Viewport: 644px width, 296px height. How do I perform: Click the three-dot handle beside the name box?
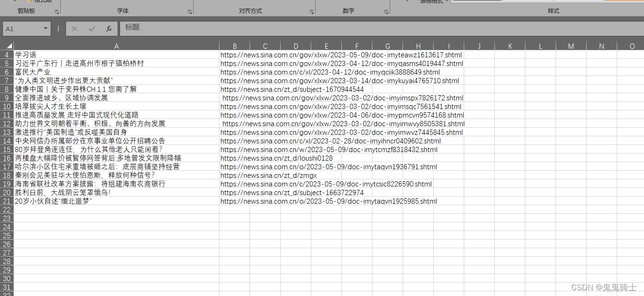pyautogui.click(x=58, y=29)
